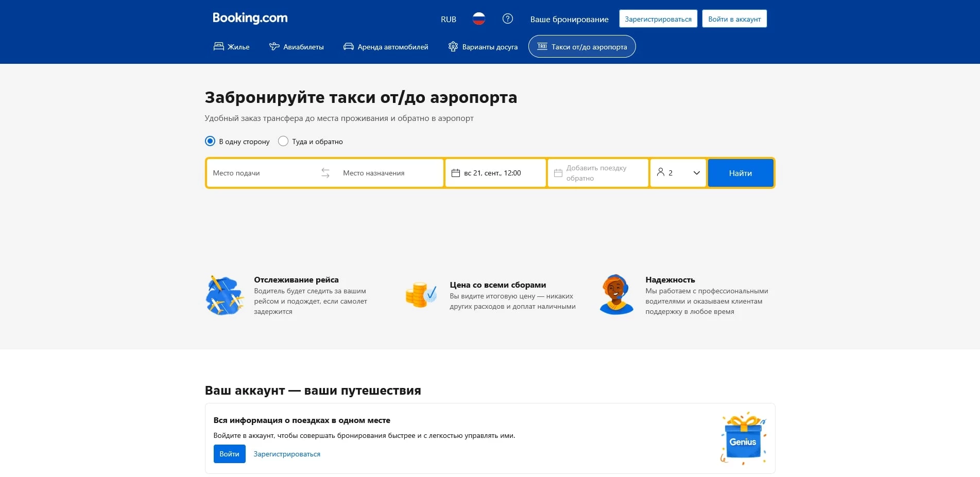Screen dimensions: 980x477
Task: Swap locations with the arrows icon
Action: click(x=325, y=173)
